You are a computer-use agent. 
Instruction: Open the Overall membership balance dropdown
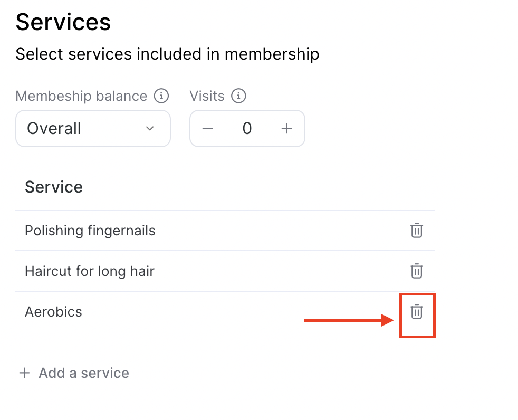(93, 129)
